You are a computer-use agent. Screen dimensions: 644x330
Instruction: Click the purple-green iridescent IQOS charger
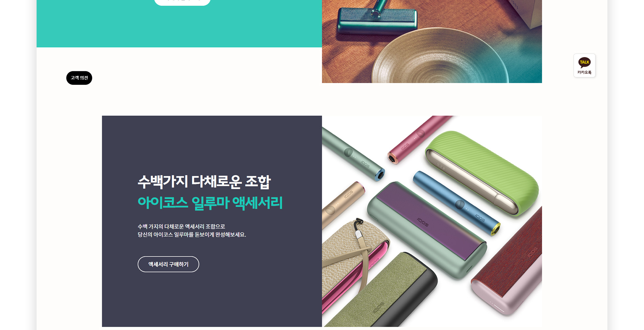click(427, 230)
